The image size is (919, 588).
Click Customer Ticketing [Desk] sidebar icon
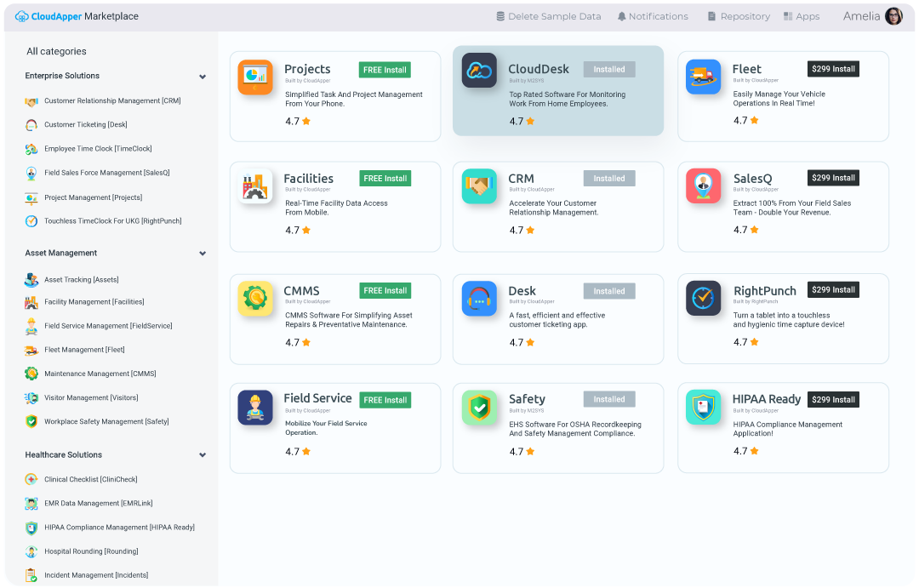click(x=31, y=125)
